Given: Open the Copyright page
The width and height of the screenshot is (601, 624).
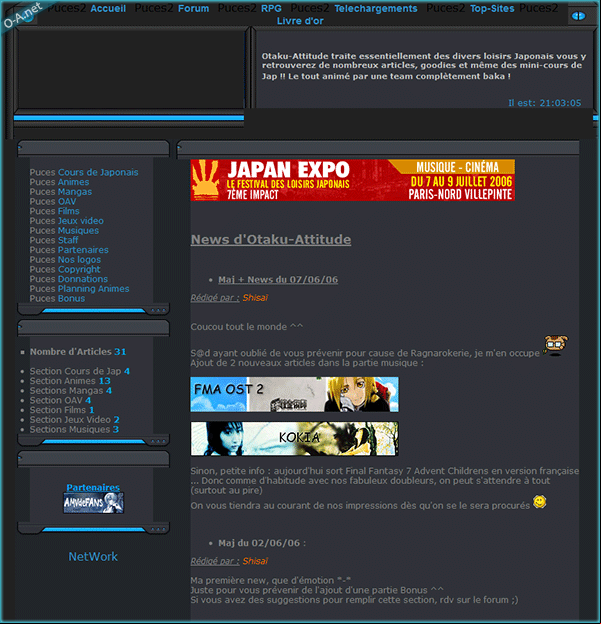Looking at the screenshot, I should point(79,269).
